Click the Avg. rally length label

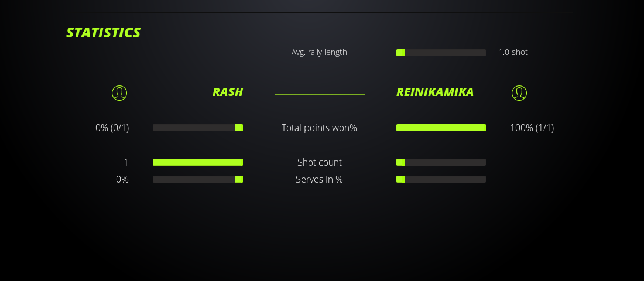tap(319, 52)
